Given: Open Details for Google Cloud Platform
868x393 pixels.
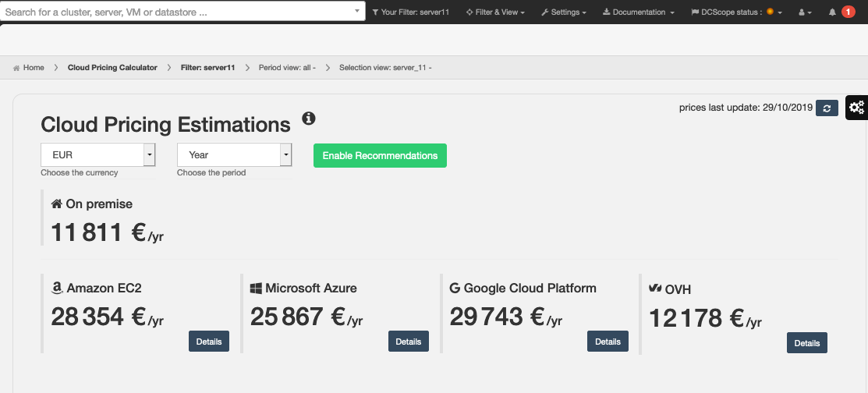Looking at the screenshot, I should pyautogui.click(x=608, y=342).
